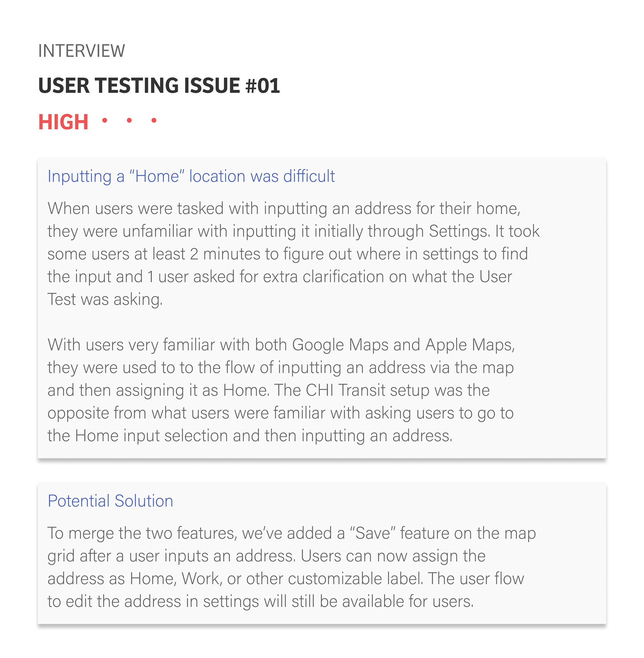Click the quoted “Save” word

(373, 533)
